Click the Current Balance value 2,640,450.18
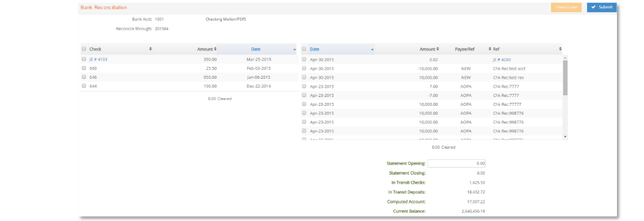 click(x=473, y=211)
